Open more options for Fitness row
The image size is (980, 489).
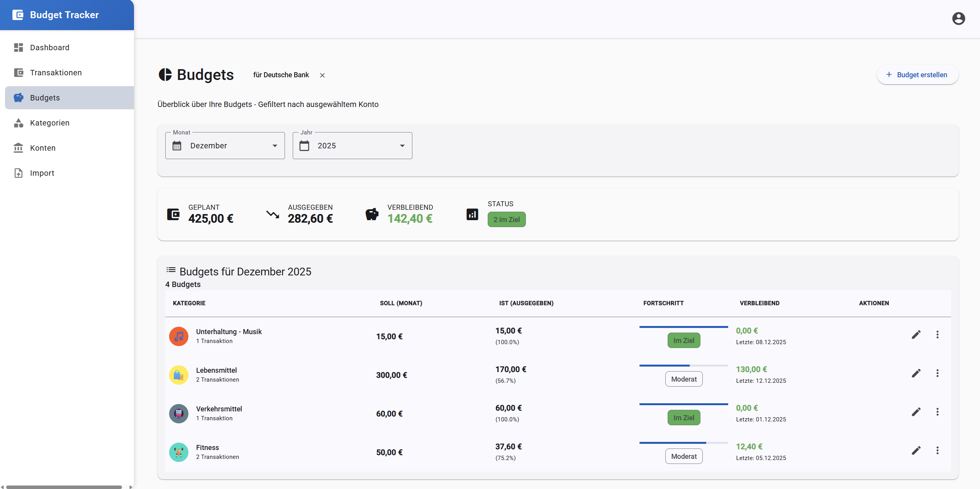pyautogui.click(x=937, y=450)
